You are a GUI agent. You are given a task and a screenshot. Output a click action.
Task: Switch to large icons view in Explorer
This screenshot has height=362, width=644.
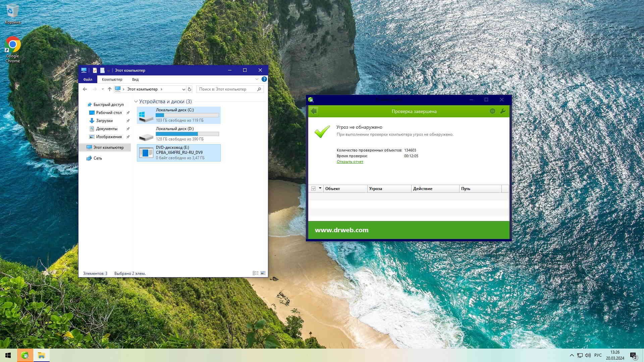pos(263,273)
